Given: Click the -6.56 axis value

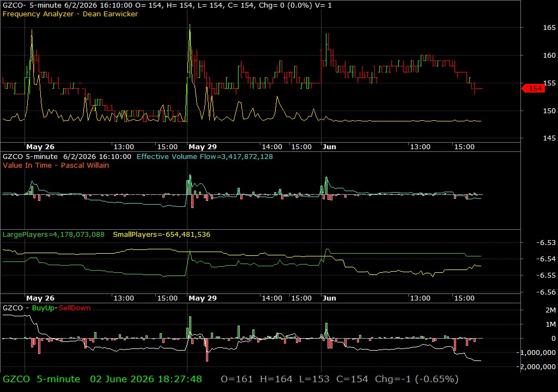Looking at the screenshot, I should click(x=546, y=292).
